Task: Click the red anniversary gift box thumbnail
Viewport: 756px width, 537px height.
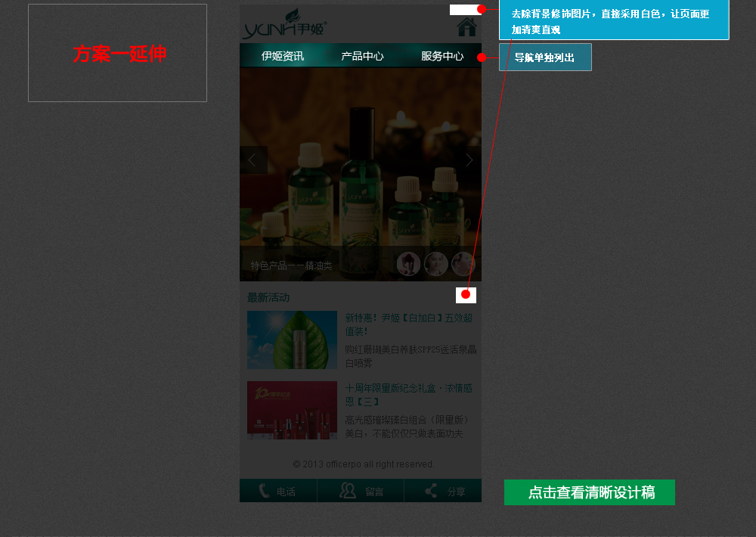Action: pyautogui.click(x=292, y=410)
